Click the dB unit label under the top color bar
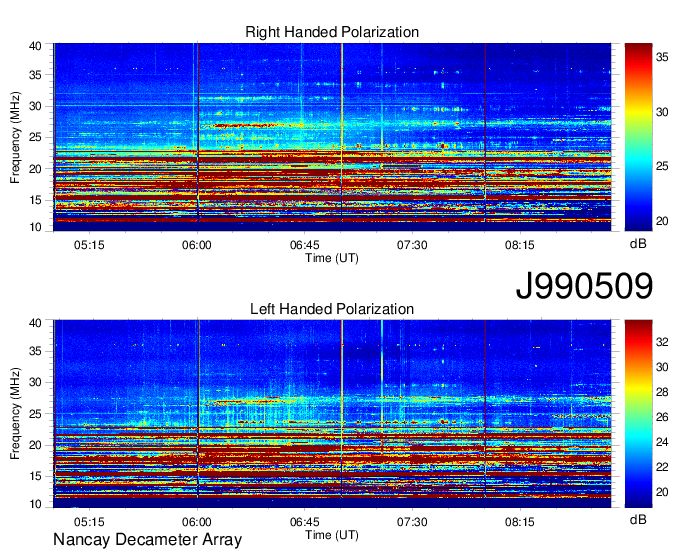This screenshot has height=552, width=680. [638, 244]
